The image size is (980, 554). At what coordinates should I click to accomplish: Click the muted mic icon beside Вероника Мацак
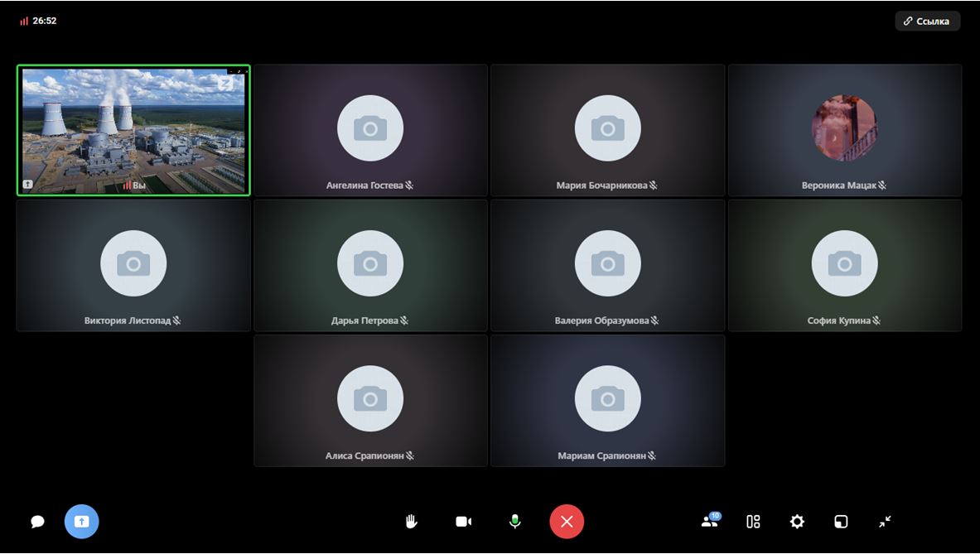(x=882, y=185)
